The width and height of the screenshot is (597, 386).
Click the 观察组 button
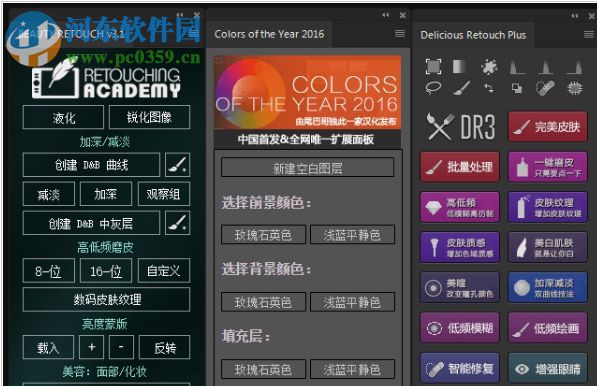[164, 194]
